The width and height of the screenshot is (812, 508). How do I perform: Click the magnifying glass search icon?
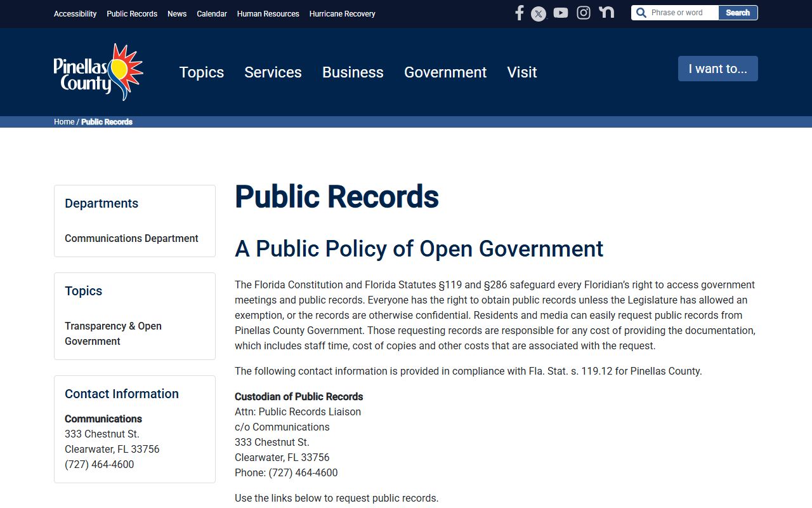641,13
